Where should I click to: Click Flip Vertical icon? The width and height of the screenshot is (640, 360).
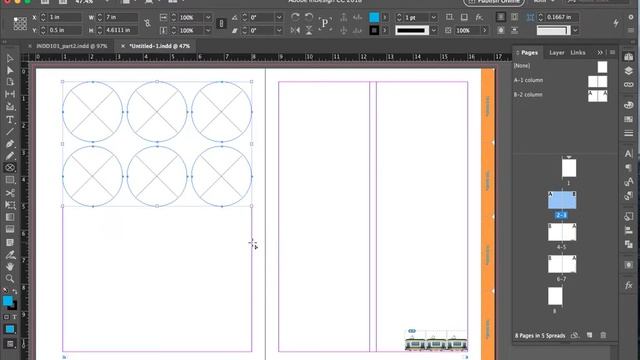(309, 30)
